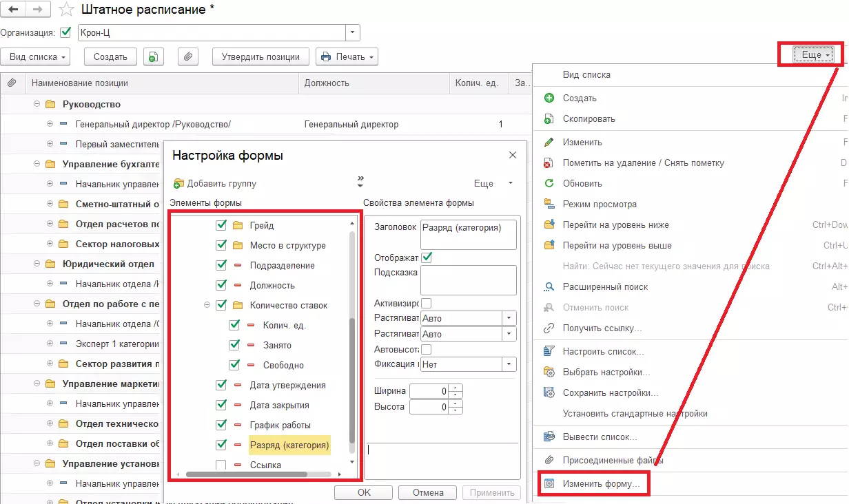Open the Фиксация Нет dropdown
849x504 pixels.
509,364
